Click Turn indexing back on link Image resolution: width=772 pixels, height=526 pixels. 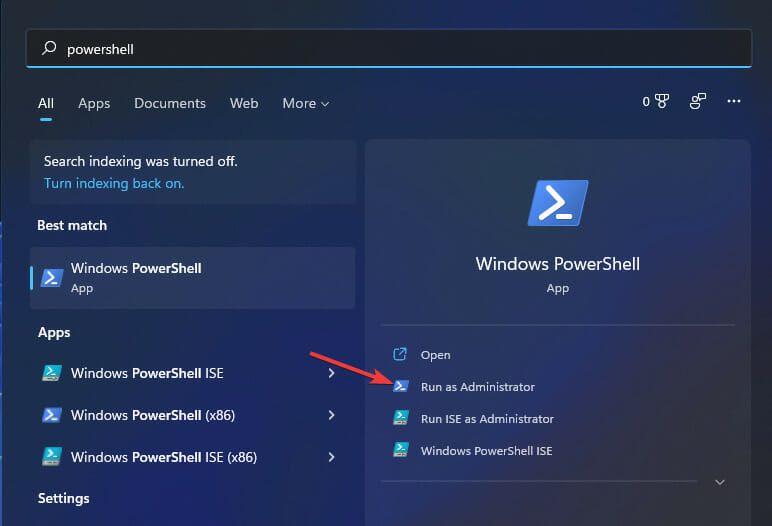point(114,183)
